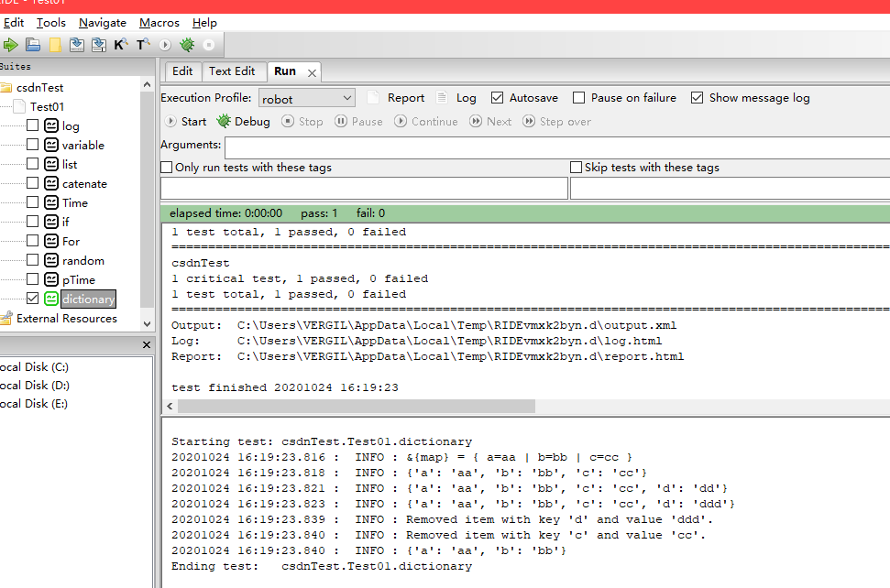Screen dimensions: 890x588
Task: Select the For test case
Action: tap(71, 242)
